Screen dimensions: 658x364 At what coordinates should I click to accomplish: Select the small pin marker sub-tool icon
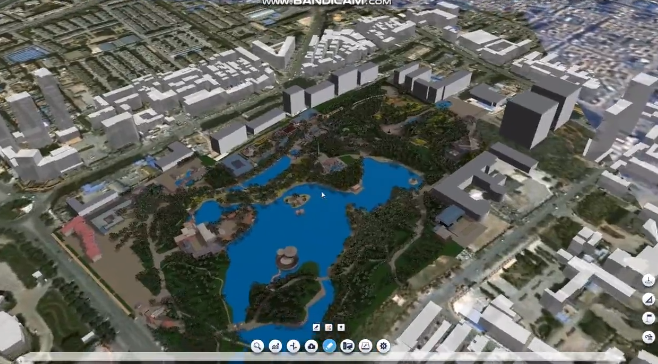coord(341,327)
